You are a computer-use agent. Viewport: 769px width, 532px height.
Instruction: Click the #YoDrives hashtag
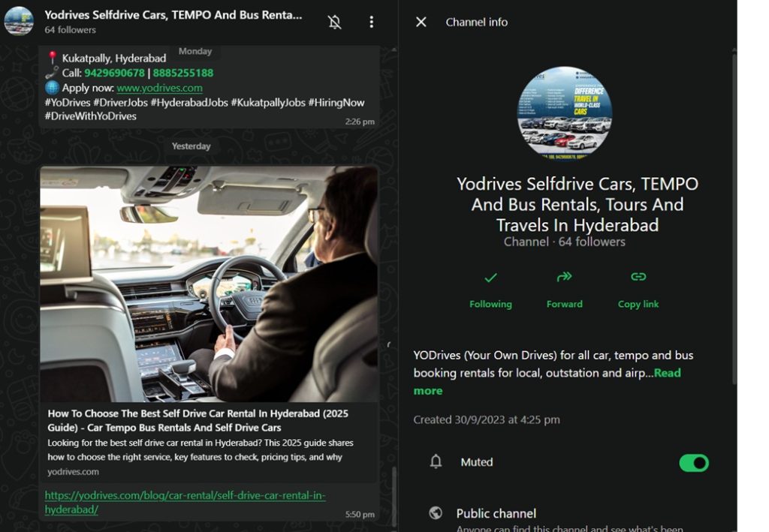(68, 102)
